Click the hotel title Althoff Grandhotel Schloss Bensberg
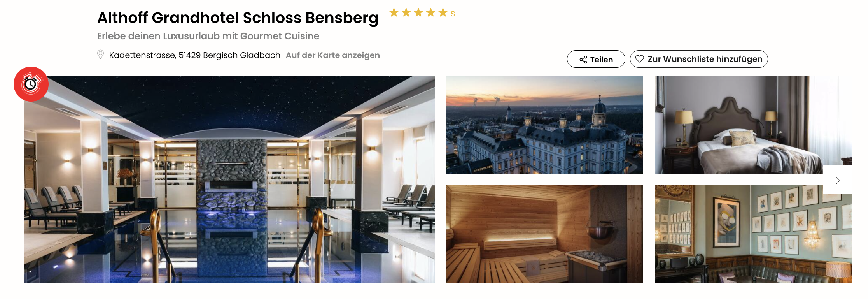868x299 pixels. (x=238, y=18)
